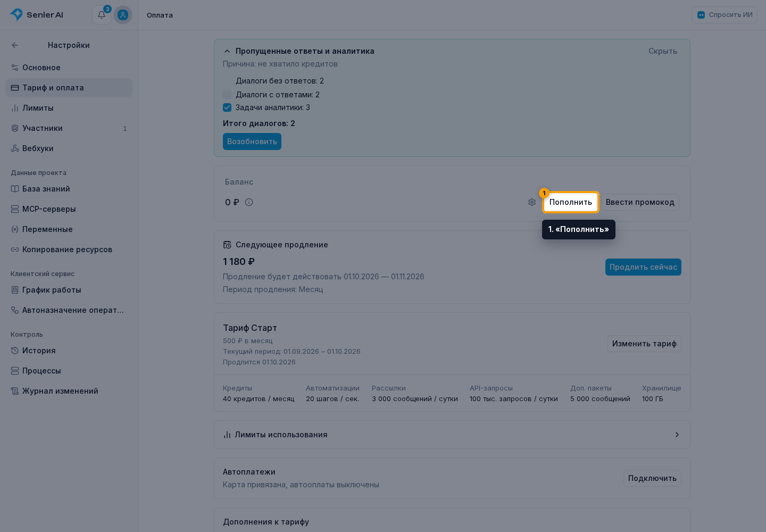
Task: Click the sliders icon beside Основное
Action: (x=15, y=68)
